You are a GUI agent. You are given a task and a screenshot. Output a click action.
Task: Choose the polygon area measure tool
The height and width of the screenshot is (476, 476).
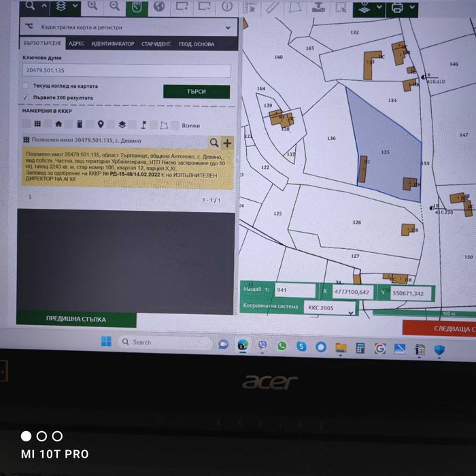pyautogui.click(x=294, y=7)
